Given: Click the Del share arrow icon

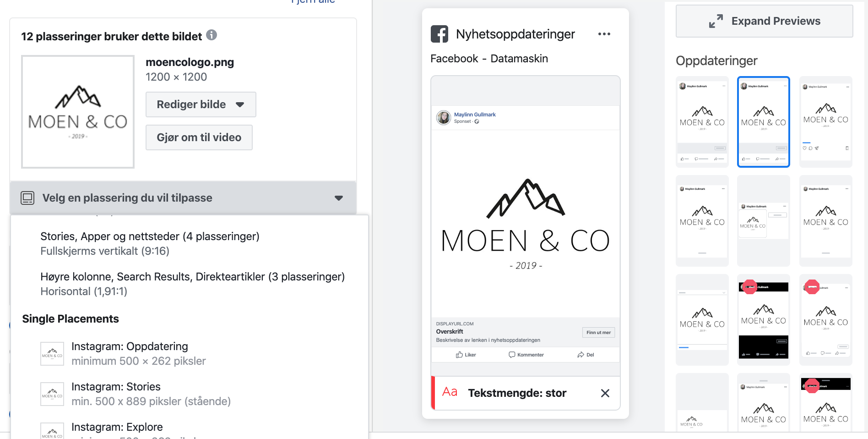Looking at the screenshot, I should (x=580, y=355).
